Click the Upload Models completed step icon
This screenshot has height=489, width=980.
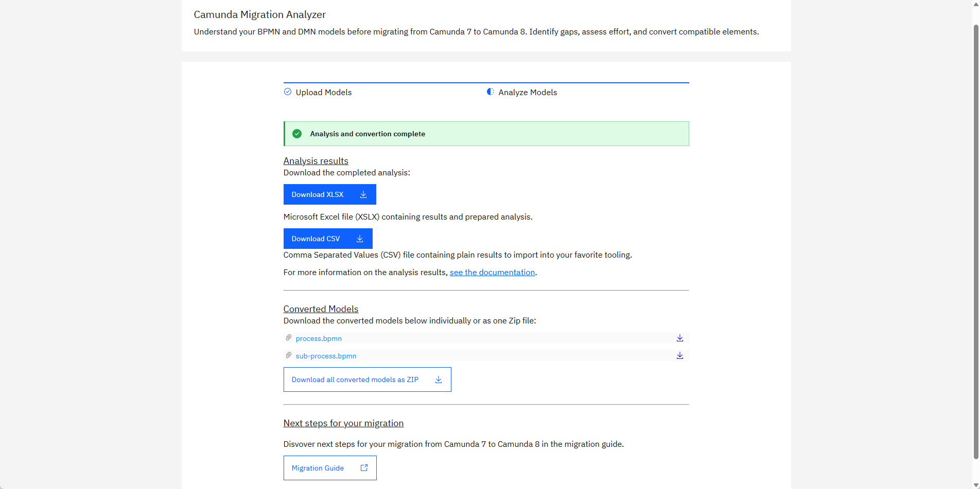point(288,92)
